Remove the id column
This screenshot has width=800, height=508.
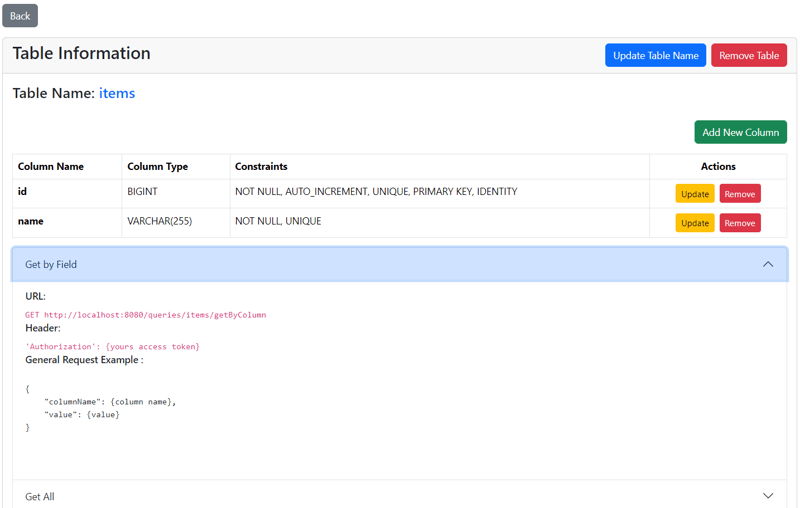click(739, 194)
